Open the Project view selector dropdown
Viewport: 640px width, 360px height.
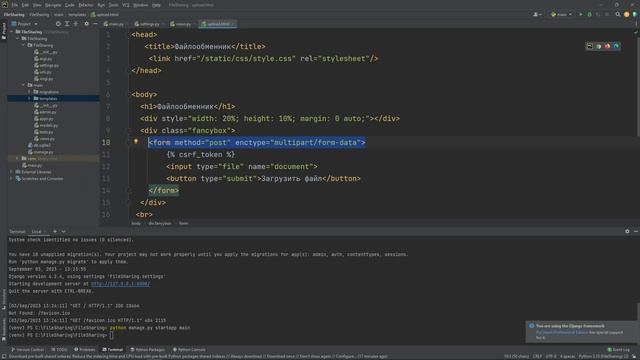coord(24,24)
